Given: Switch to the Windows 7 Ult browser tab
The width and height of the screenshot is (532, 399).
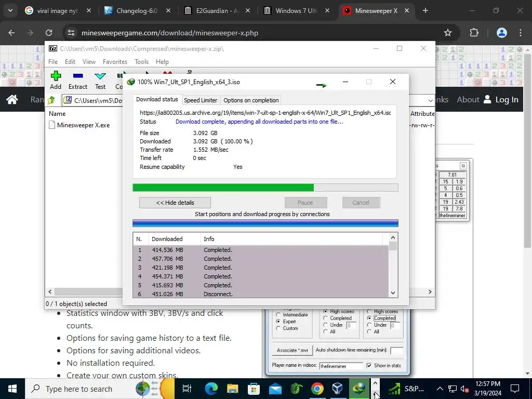Looking at the screenshot, I should coord(296,10).
